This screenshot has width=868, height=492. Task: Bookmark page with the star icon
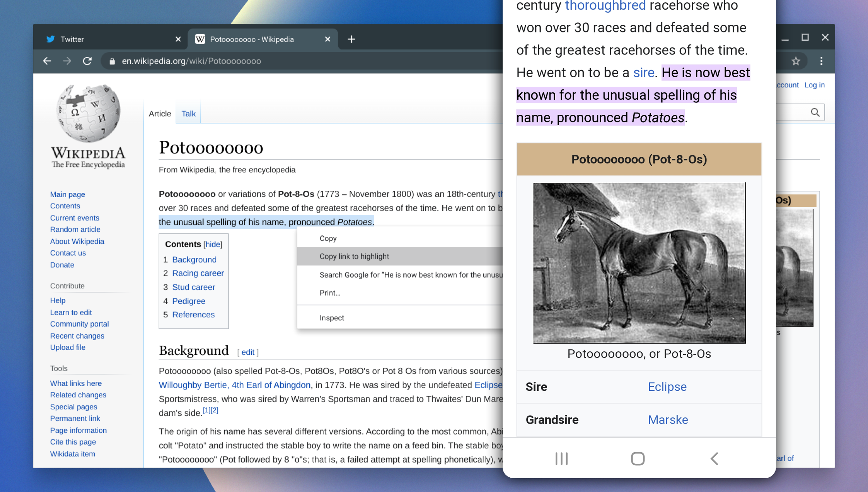coord(796,61)
